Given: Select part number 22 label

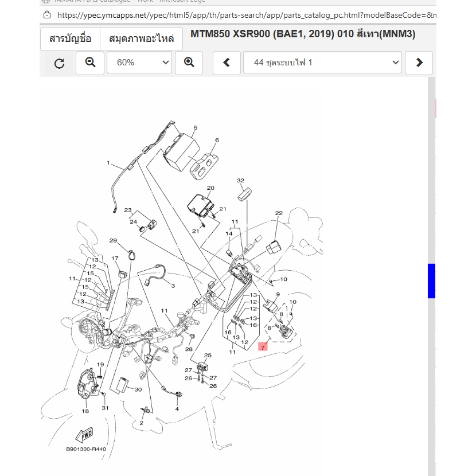Looking at the screenshot, I should pos(279,213).
